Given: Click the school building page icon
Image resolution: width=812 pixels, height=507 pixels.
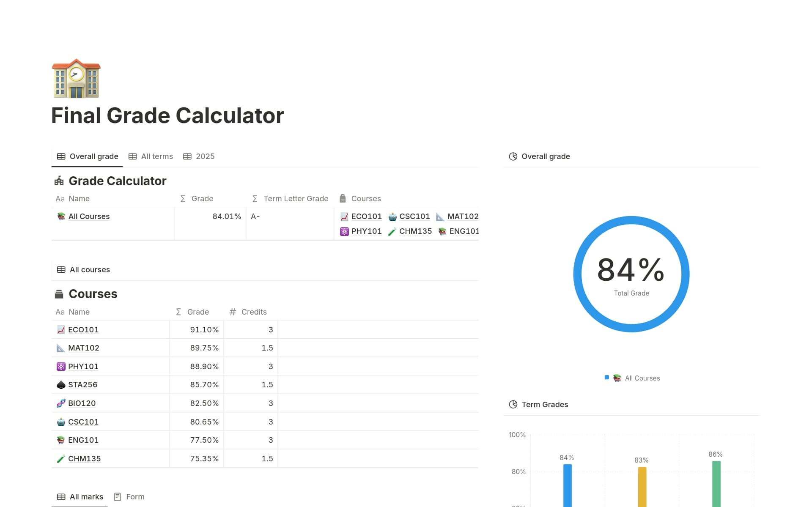Looking at the screenshot, I should pos(76,79).
